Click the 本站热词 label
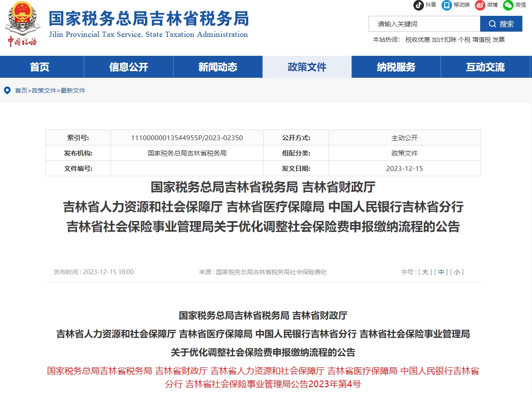Image resolution: width=532 pixels, height=395 pixels. click(387, 40)
